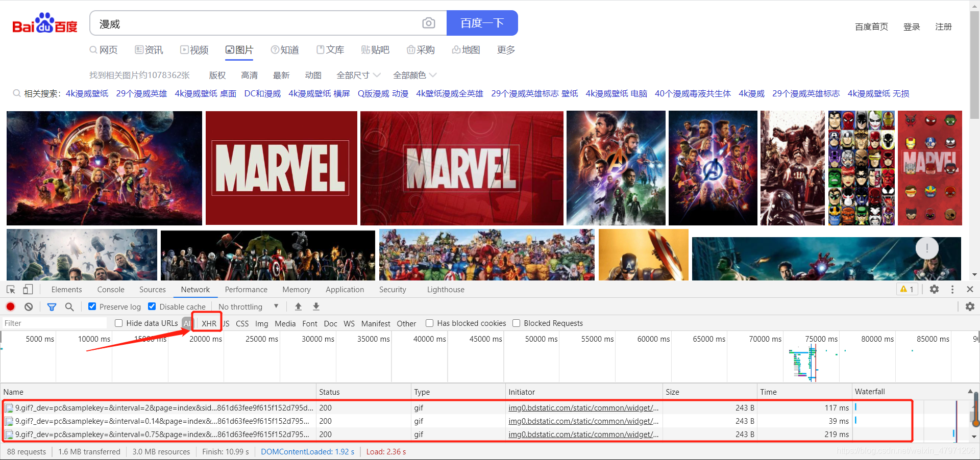Toggle the network filter funnel icon
The height and width of the screenshot is (460, 980).
point(52,306)
